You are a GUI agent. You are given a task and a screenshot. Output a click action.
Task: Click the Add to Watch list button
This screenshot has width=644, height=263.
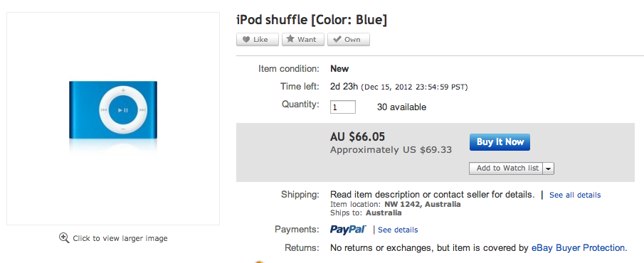(506, 168)
